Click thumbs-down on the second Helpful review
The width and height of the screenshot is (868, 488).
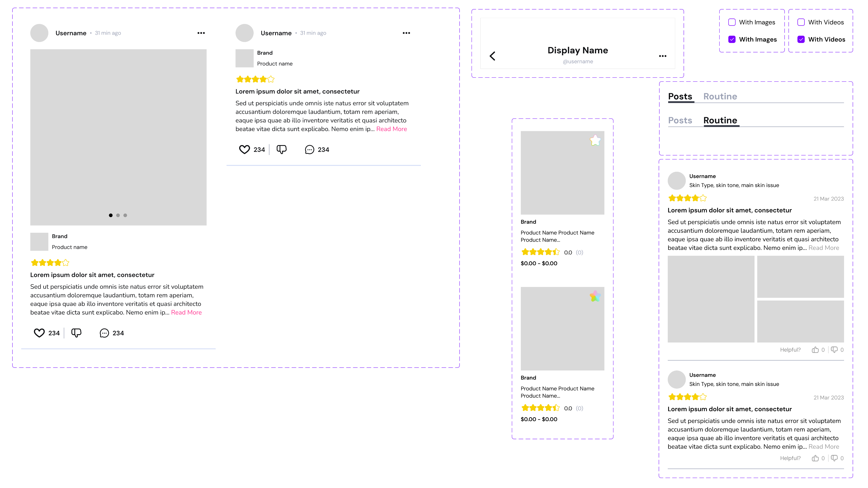[x=834, y=458]
